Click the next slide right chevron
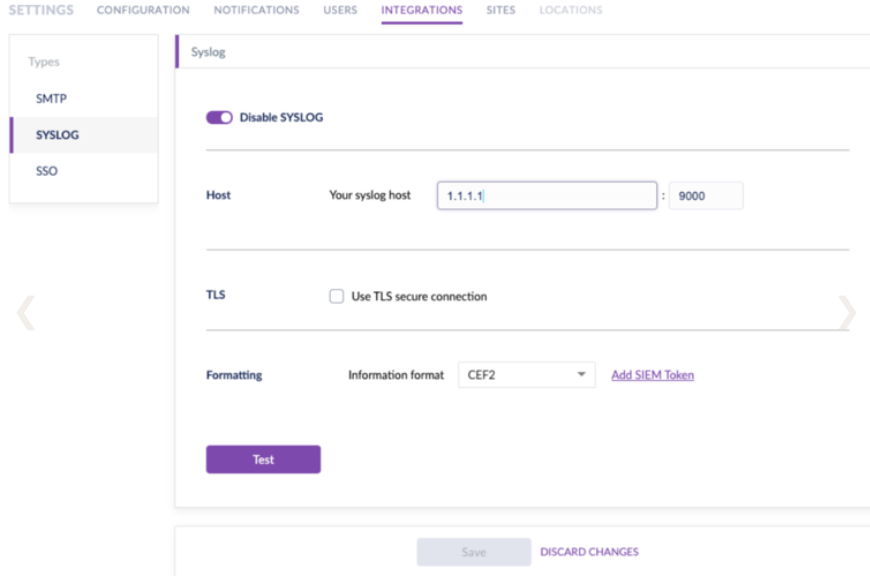The image size is (870, 576). coord(847,313)
